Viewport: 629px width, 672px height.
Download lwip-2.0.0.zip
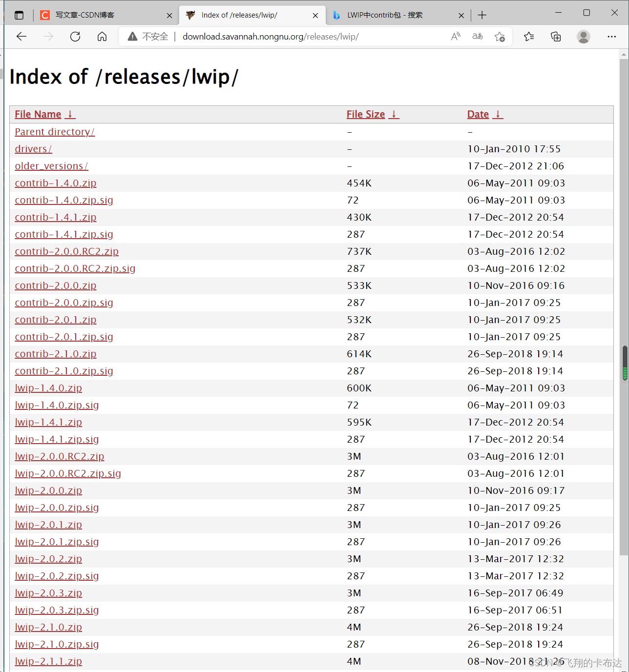tap(48, 490)
